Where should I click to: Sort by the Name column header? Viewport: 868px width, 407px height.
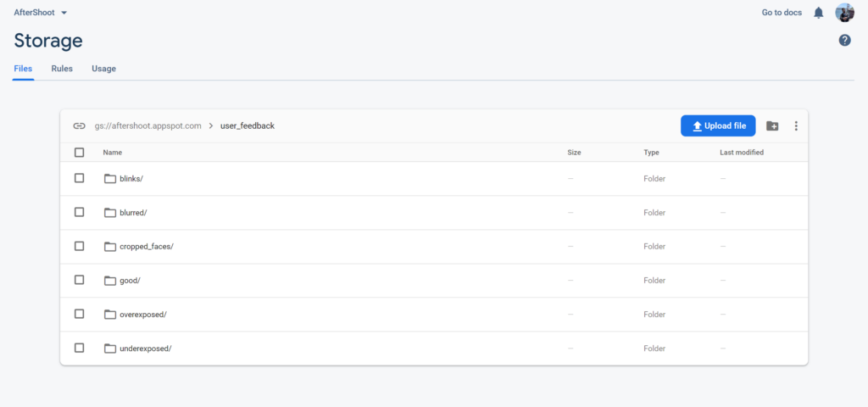point(113,153)
